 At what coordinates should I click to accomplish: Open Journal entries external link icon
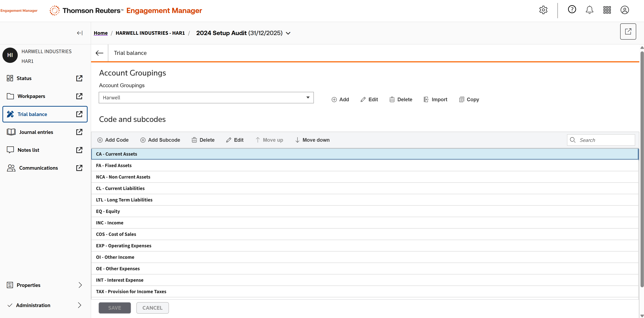(x=79, y=132)
